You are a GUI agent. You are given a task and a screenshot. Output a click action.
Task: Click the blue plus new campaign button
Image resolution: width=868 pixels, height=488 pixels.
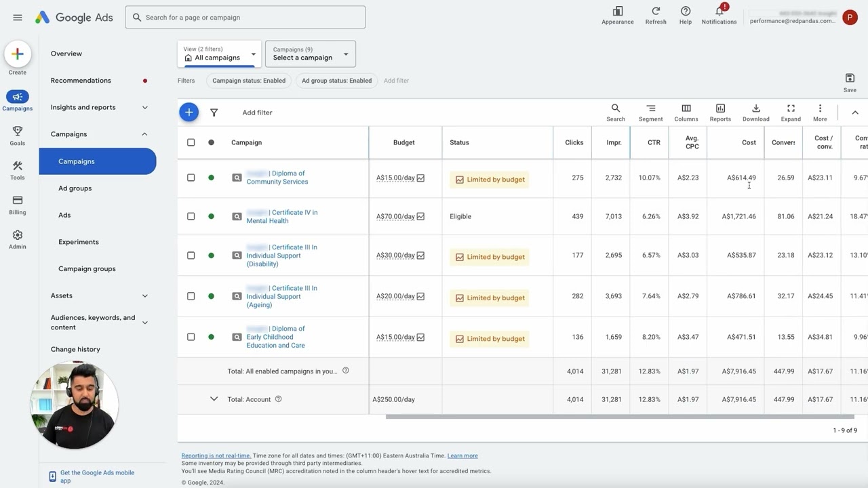189,113
